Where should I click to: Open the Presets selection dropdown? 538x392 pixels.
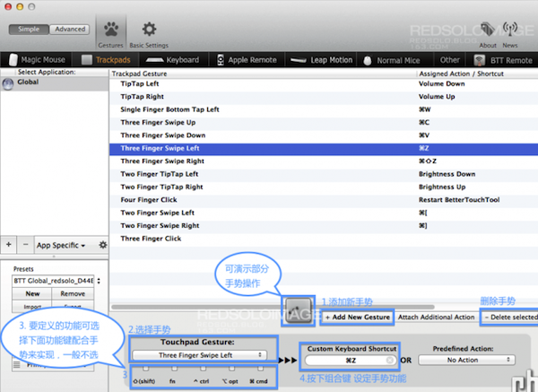pos(56,281)
